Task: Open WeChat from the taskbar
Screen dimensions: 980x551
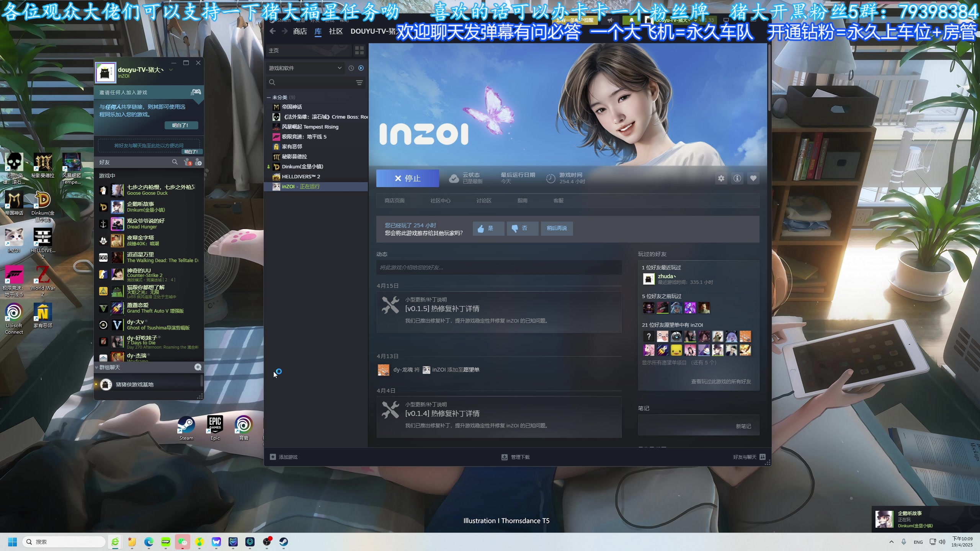Action: pos(183,542)
